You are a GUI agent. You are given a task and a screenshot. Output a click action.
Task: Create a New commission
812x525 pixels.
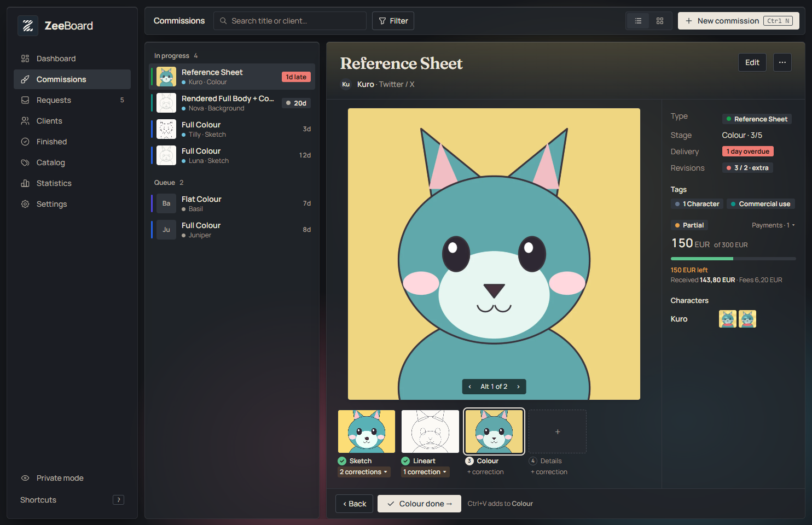[x=739, y=21]
